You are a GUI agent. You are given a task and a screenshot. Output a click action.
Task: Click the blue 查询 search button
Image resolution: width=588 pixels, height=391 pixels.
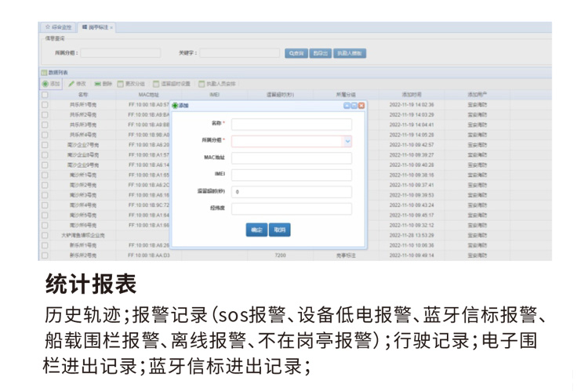(295, 53)
